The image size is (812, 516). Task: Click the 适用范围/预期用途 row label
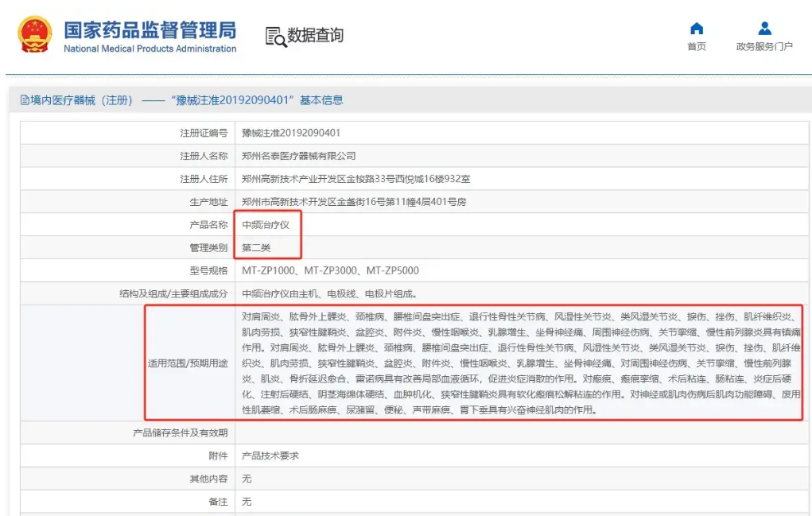tap(188, 363)
